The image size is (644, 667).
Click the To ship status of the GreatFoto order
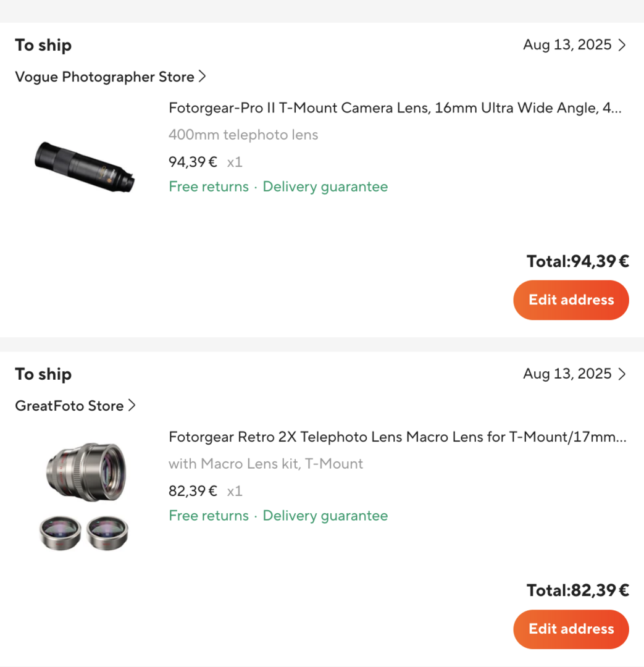(43, 374)
